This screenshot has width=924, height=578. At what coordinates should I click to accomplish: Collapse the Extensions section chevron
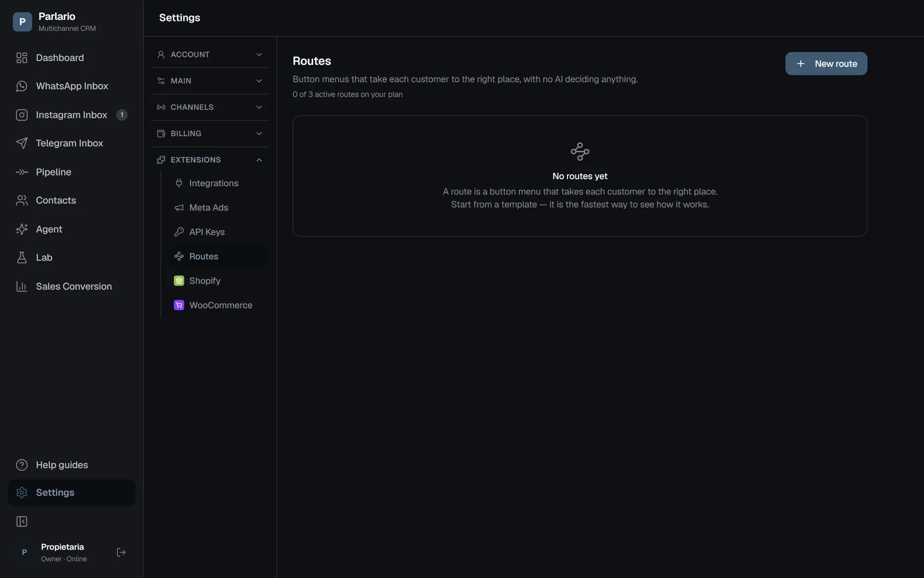[x=259, y=160]
